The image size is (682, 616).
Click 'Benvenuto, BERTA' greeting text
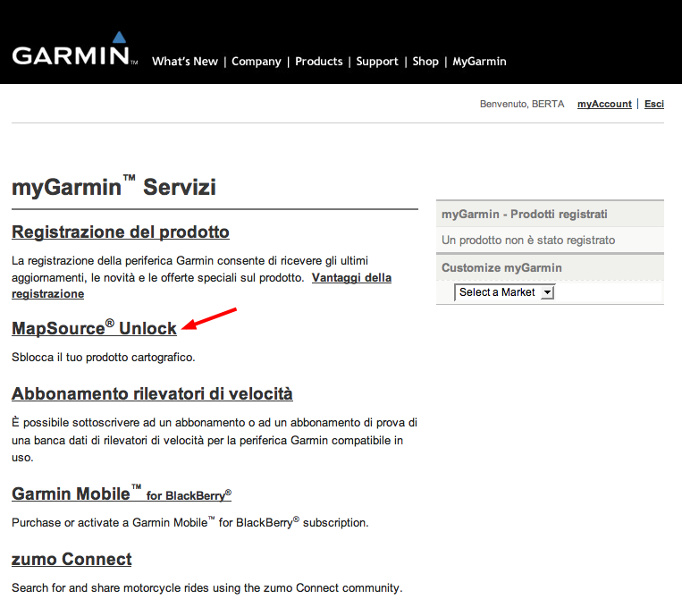522,104
